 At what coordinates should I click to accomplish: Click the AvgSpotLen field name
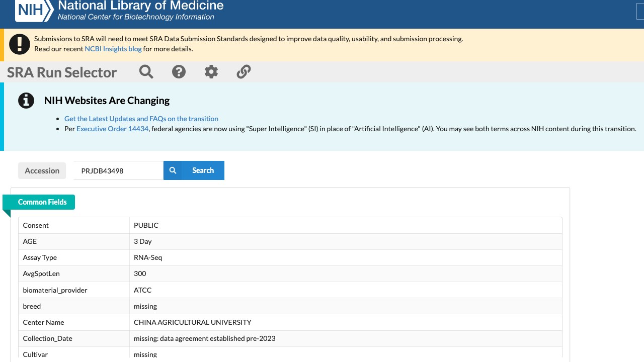(x=41, y=274)
